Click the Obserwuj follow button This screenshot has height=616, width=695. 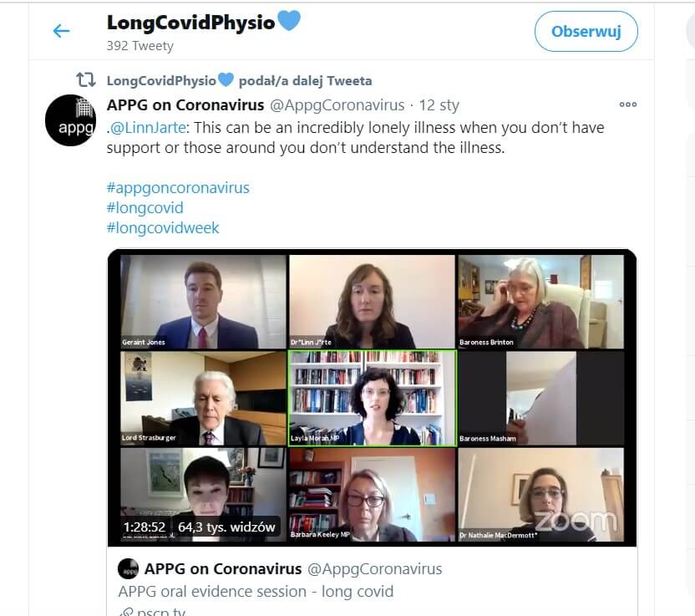coord(586,32)
